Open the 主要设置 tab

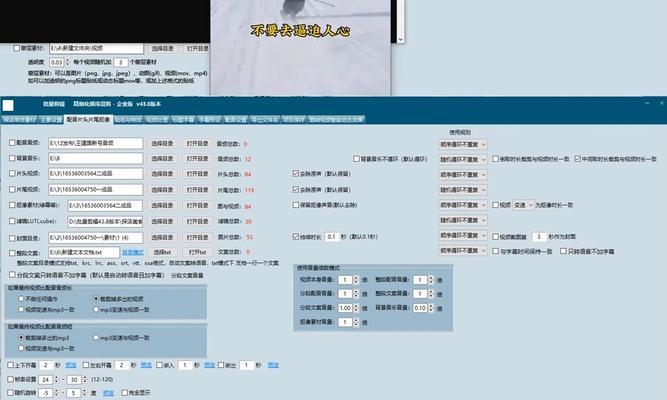coord(51,120)
